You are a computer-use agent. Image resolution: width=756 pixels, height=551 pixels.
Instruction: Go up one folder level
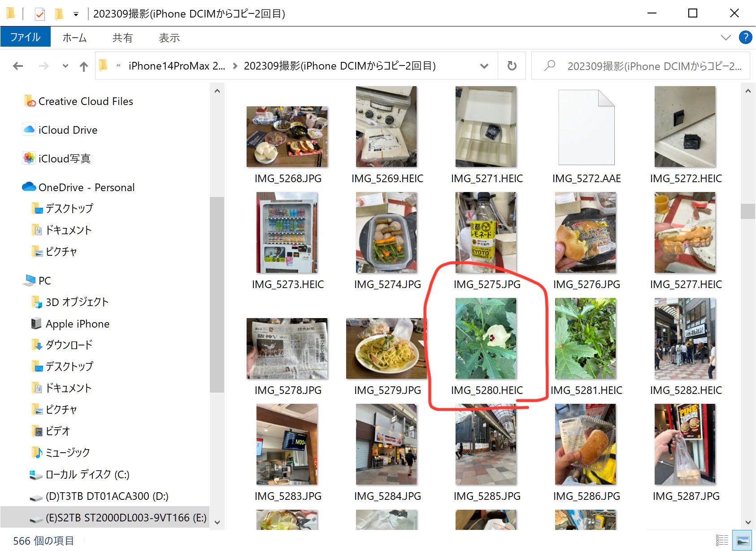(84, 66)
